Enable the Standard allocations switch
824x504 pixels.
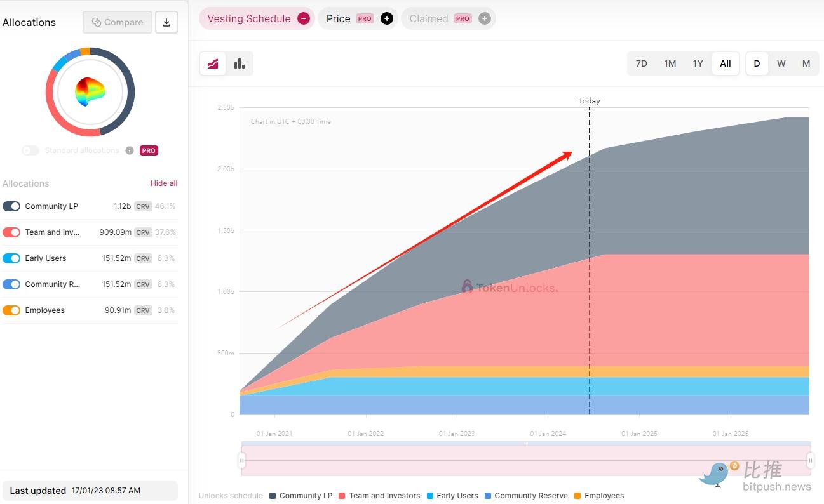point(30,150)
